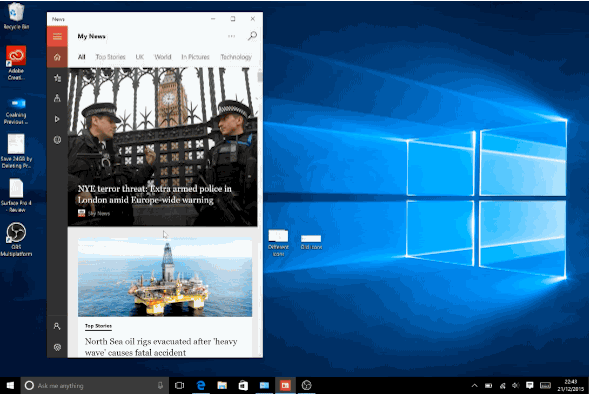Open the Windows Start menu

pyautogui.click(x=10, y=385)
